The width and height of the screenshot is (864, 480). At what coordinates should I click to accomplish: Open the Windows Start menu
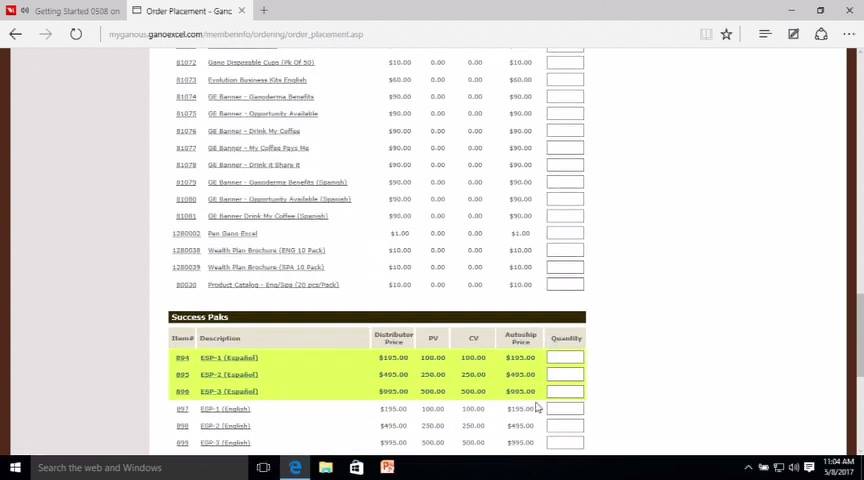tap(15, 467)
